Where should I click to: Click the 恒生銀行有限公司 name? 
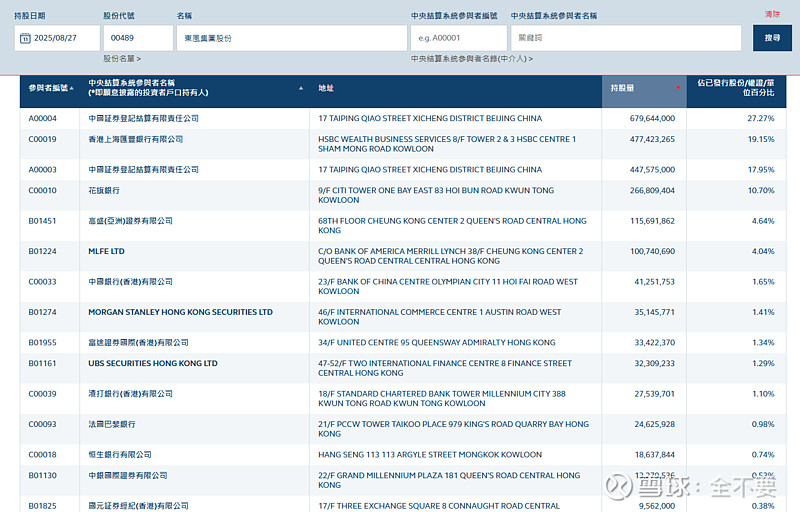(x=120, y=455)
